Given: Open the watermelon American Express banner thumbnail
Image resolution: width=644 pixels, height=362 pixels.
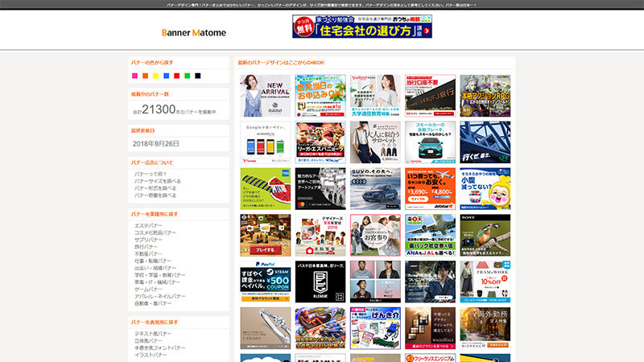Looking at the screenshot, I should pos(266,189).
